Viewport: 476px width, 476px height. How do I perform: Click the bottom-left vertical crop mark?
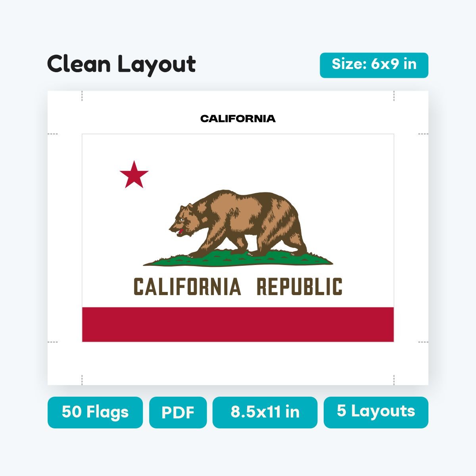point(82,380)
